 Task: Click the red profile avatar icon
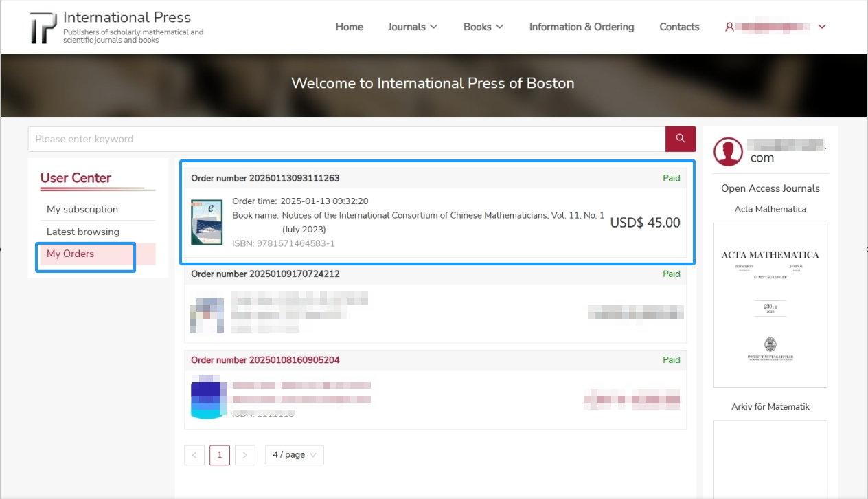pyautogui.click(x=728, y=152)
